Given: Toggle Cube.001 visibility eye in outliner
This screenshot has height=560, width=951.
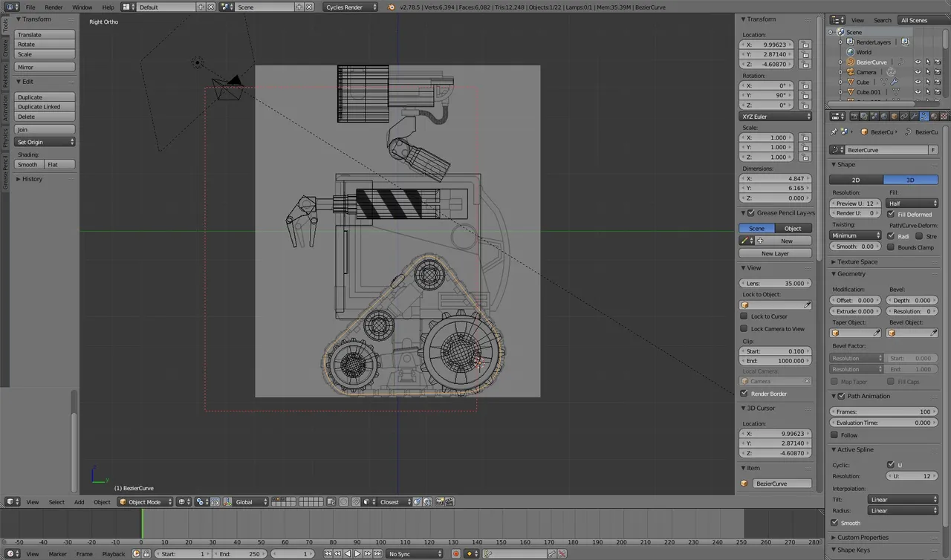Looking at the screenshot, I should pyautogui.click(x=918, y=92).
